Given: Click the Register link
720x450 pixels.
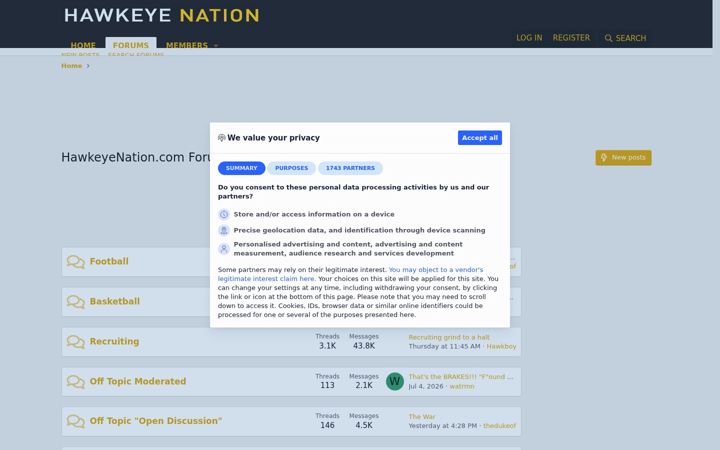Looking at the screenshot, I should click(x=571, y=38).
